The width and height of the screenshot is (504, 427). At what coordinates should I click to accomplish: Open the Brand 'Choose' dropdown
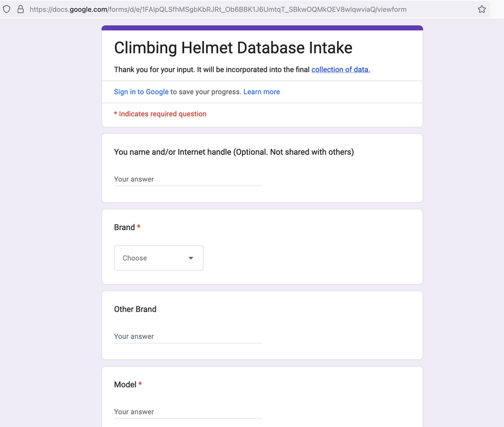click(x=159, y=258)
